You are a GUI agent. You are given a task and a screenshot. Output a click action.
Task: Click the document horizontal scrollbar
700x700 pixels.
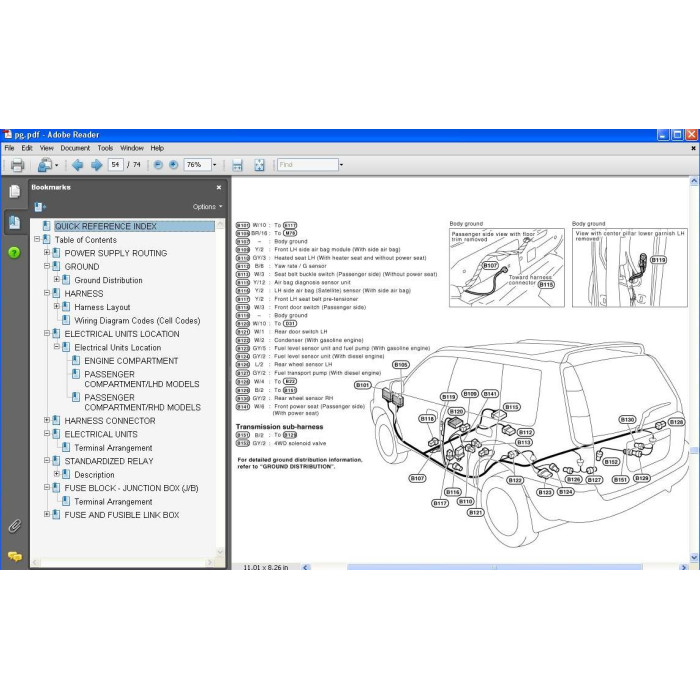pos(494,567)
